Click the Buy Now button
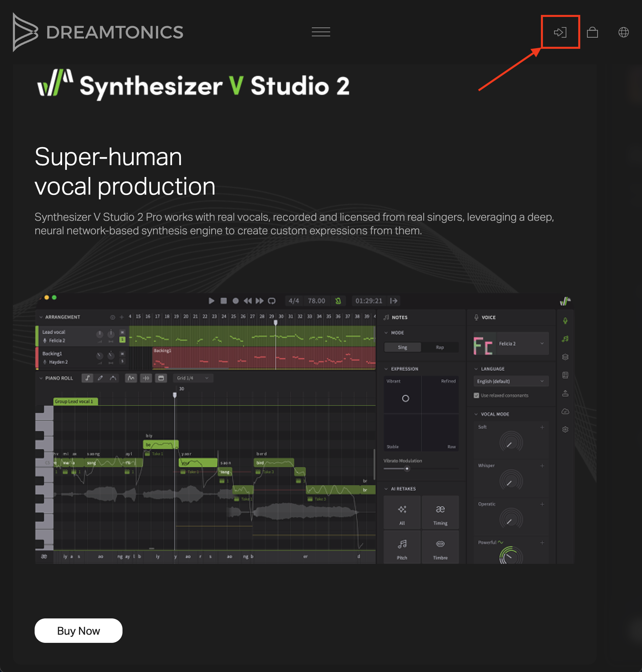Image resolution: width=642 pixels, height=672 pixels. [x=78, y=631]
